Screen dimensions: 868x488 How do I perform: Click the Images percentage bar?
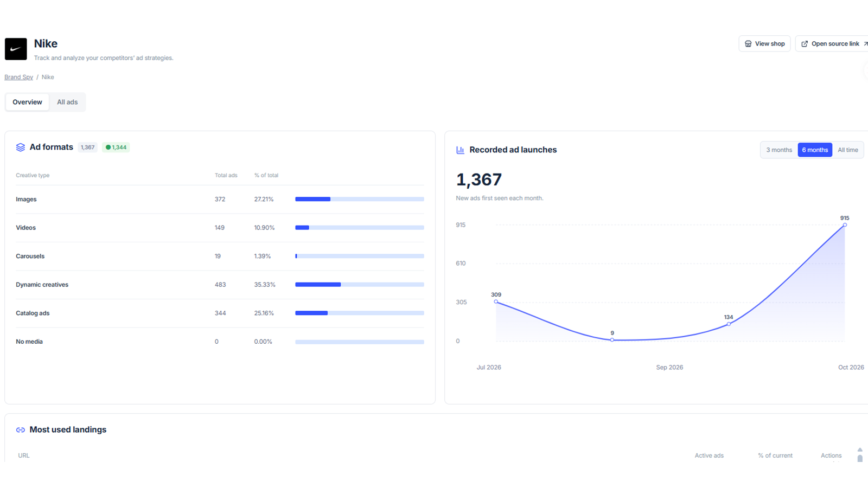click(x=360, y=199)
